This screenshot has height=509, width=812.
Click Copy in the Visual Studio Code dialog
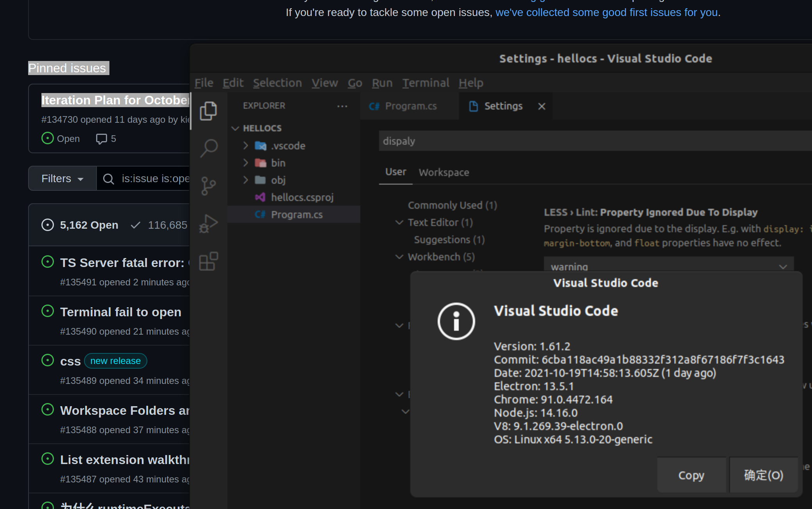click(x=691, y=475)
